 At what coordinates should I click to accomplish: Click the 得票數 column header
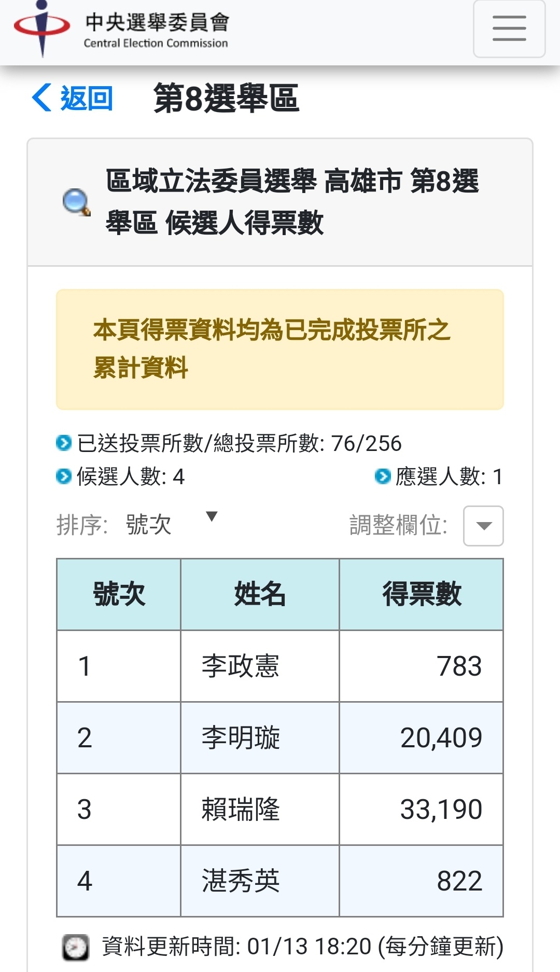421,594
